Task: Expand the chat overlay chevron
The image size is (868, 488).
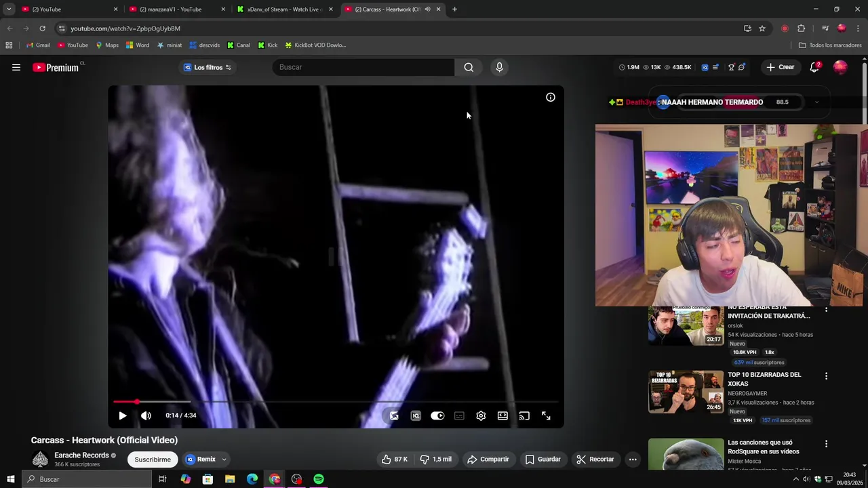Action: coord(816,102)
